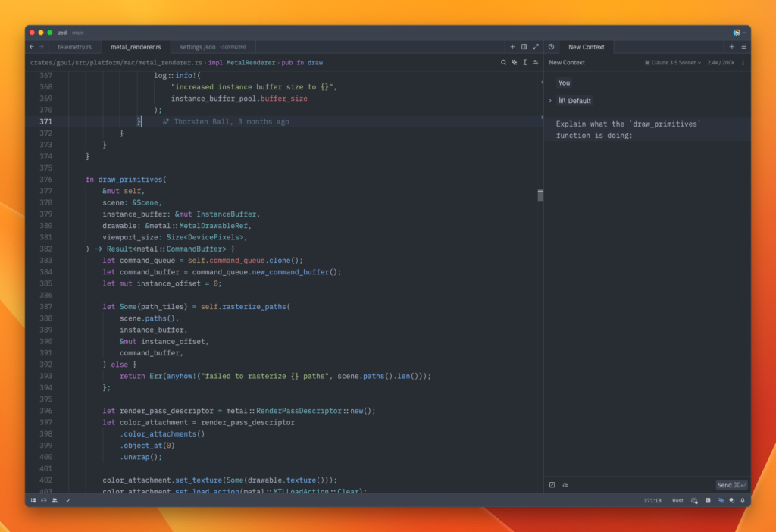The height and width of the screenshot is (532, 776).
Task: Click the Send button
Action: pos(731,485)
